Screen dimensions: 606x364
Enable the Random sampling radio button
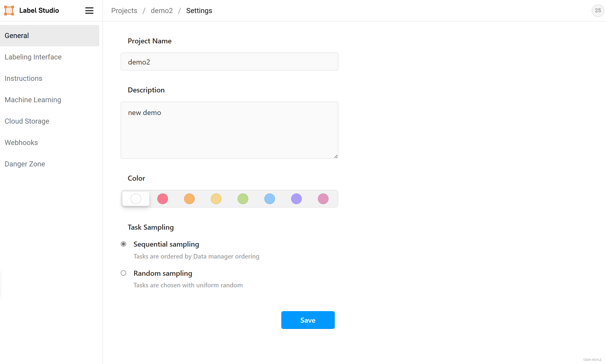click(x=123, y=273)
